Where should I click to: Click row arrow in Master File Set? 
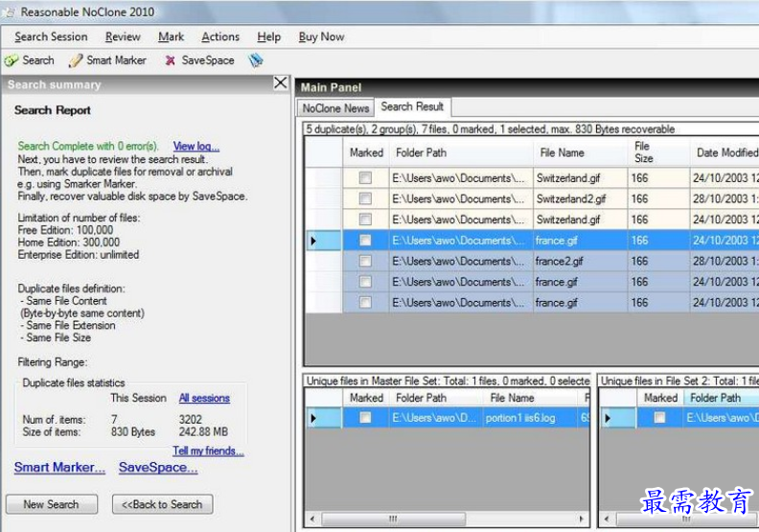pos(313,418)
